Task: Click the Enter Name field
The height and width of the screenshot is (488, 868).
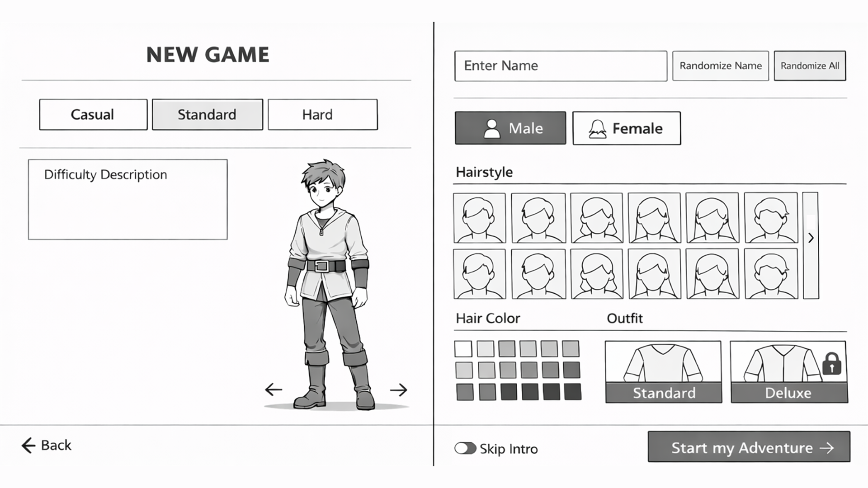Action: (x=561, y=66)
